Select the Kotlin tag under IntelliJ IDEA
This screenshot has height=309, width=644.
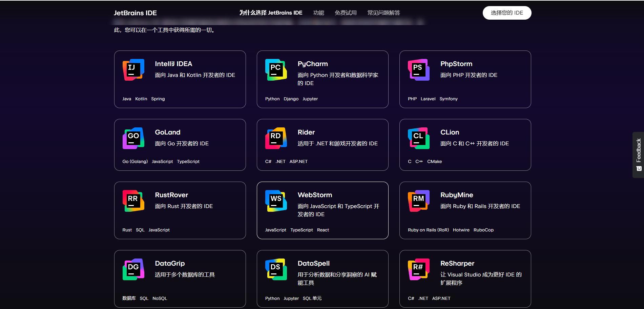[141, 99]
